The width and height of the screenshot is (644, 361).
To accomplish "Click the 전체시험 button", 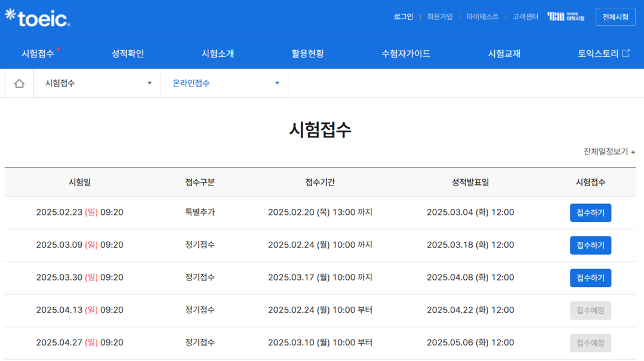I will click(615, 17).
